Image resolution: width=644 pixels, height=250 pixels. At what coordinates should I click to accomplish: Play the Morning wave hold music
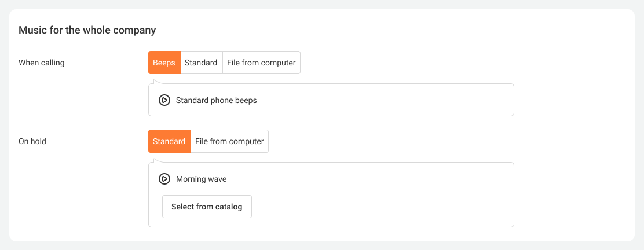pos(164,179)
